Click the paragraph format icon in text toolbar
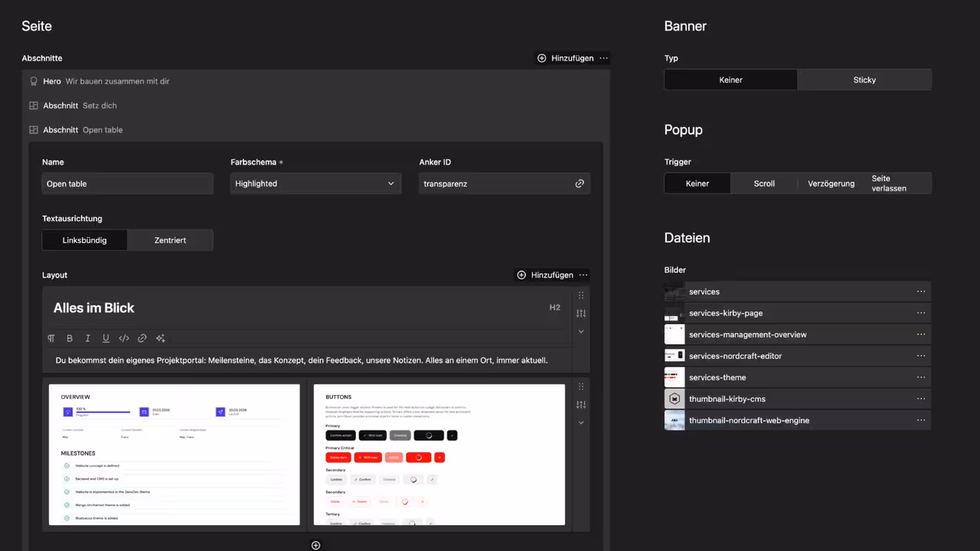The width and height of the screenshot is (980, 551). 51,338
